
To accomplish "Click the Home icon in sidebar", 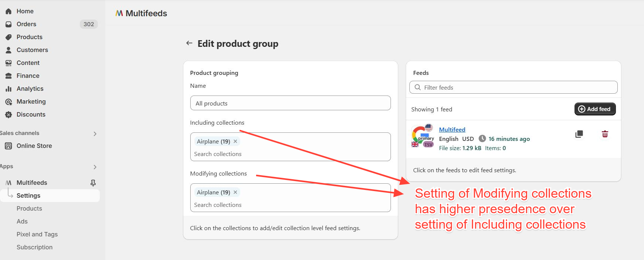I will (x=8, y=11).
